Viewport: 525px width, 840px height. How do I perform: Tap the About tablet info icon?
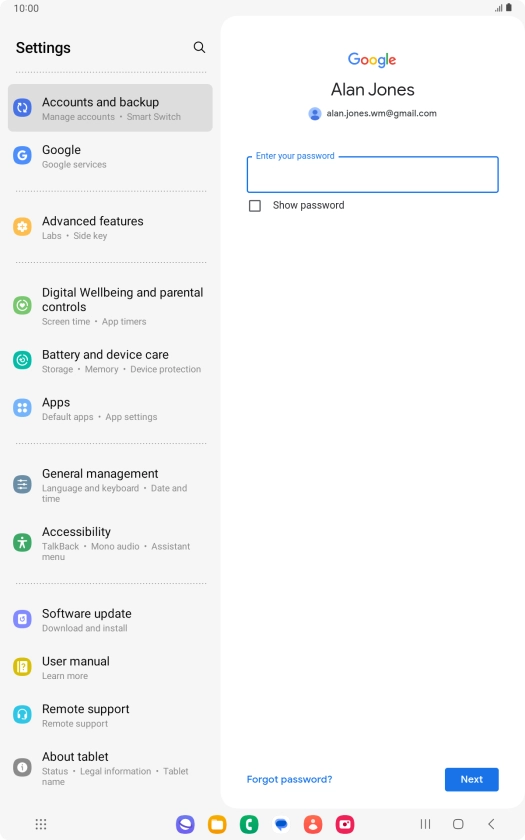(x=22, y=768)
